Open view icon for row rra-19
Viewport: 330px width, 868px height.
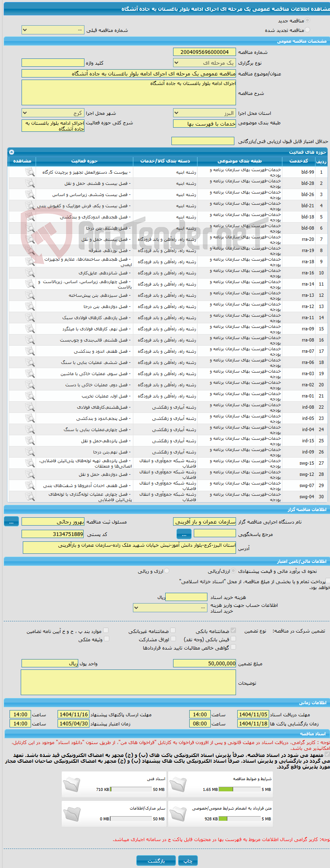(x=30, y=250)
